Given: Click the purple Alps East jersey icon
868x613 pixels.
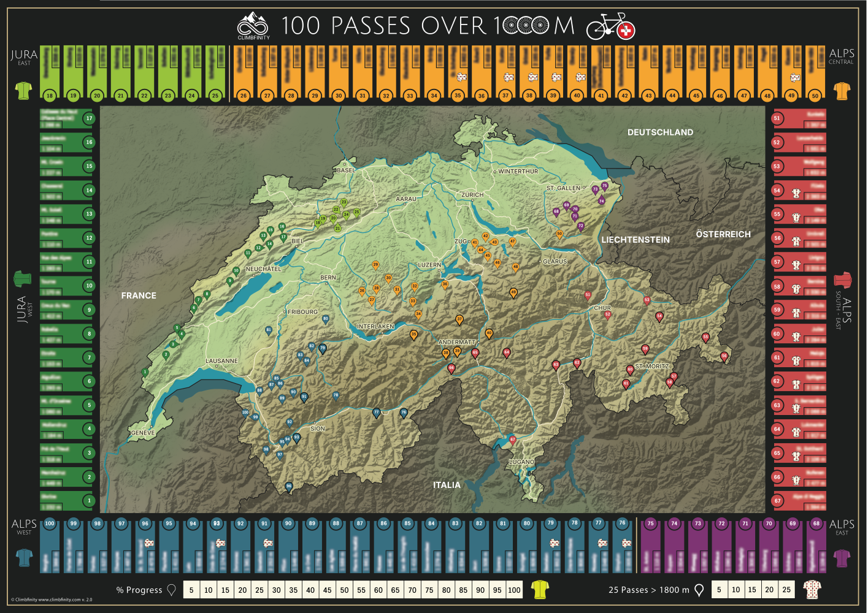Looking at the screenshot, I should pos(842,557).
